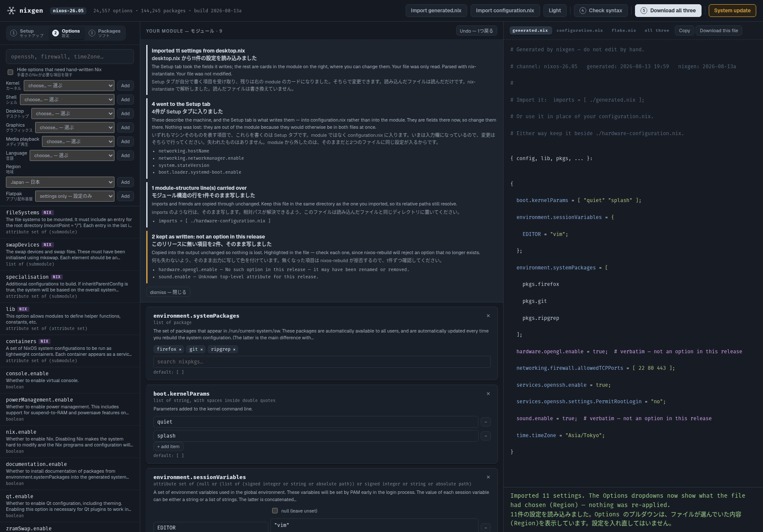Add the selected Region setting
Viewport: 763px width, 532px height.
[x=125, y=182]
